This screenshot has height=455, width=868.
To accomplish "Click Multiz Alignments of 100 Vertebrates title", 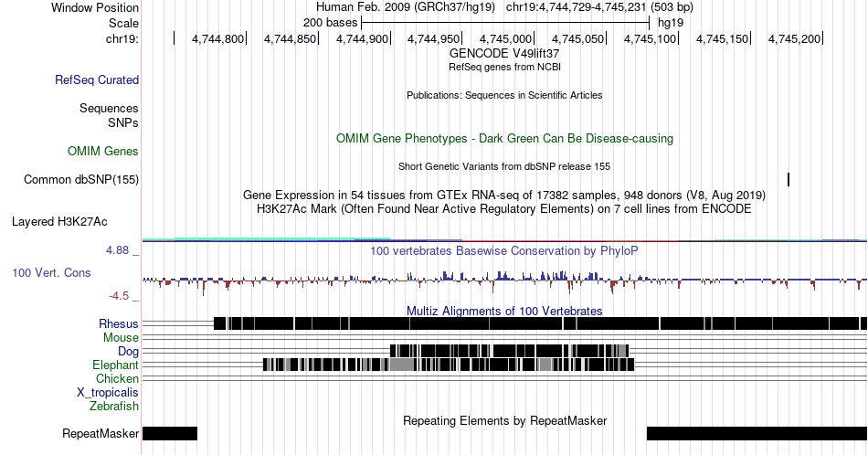I will pyautogui.click(x=504, y=311).
